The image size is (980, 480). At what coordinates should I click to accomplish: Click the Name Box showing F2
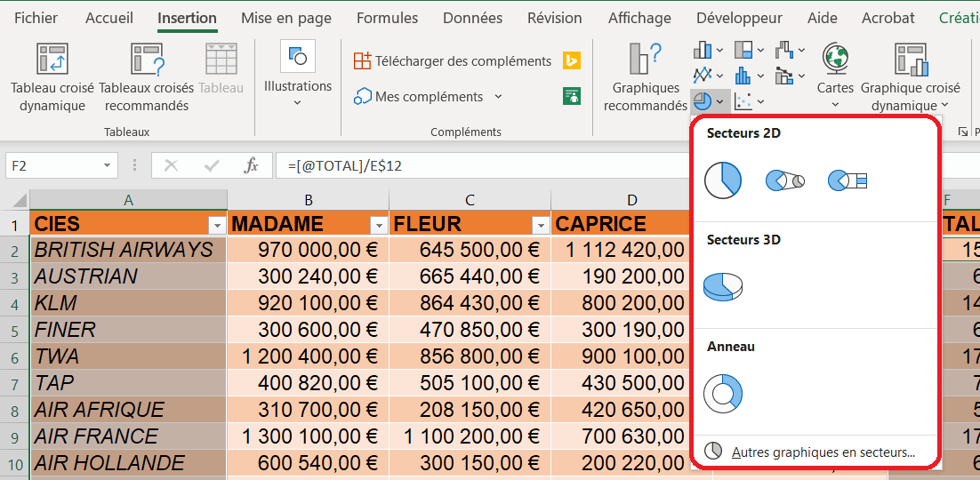click(x=52, y=165)
